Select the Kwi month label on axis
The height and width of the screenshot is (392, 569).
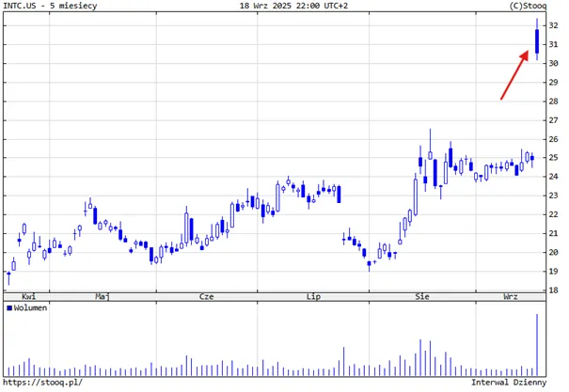[28, 297]
